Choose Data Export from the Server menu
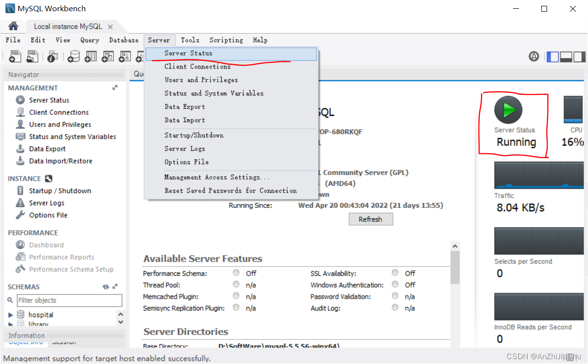Screen dimensions: 588x364 (x=231, y=107)
